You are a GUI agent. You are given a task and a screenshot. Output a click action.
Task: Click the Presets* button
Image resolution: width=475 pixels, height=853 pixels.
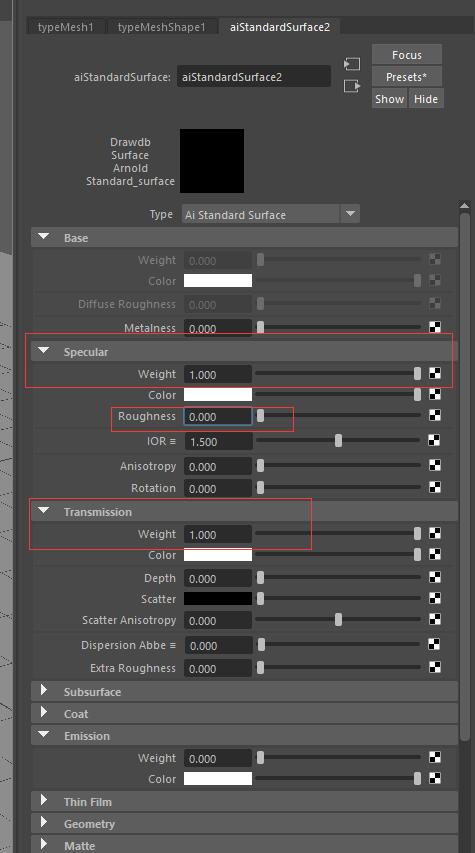[x=406, y=77]
